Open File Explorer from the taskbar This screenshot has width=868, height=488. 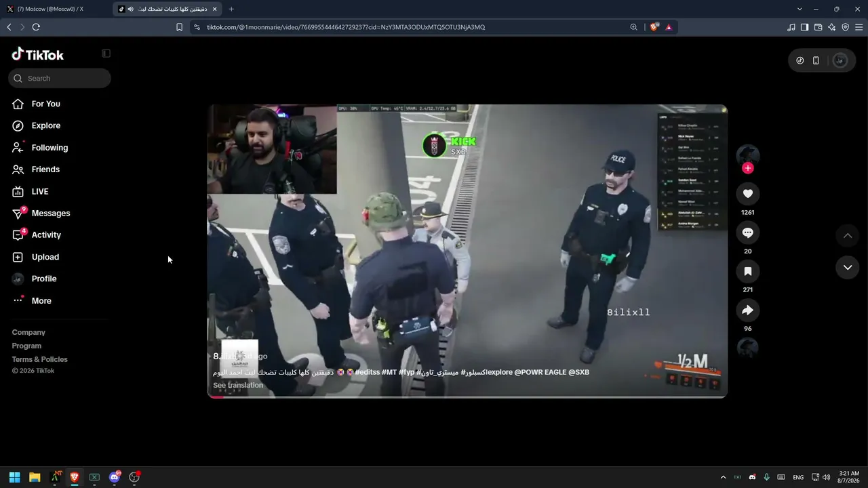click(35, 477)
